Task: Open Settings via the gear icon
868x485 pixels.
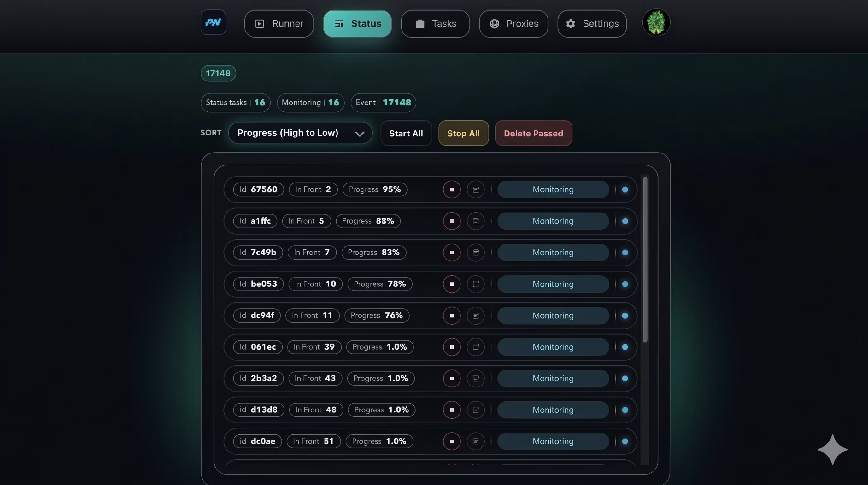Action: (571, 24)
